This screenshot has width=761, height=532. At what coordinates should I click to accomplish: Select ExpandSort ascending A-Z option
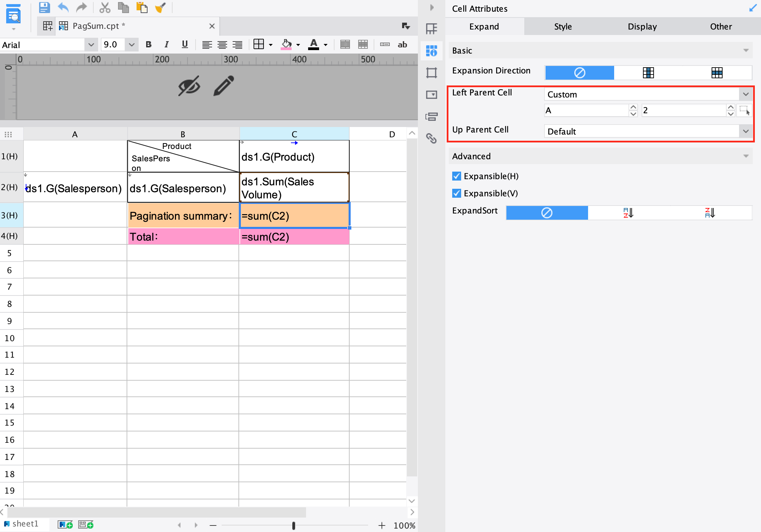pyautogui.click(x=629, y=213)
